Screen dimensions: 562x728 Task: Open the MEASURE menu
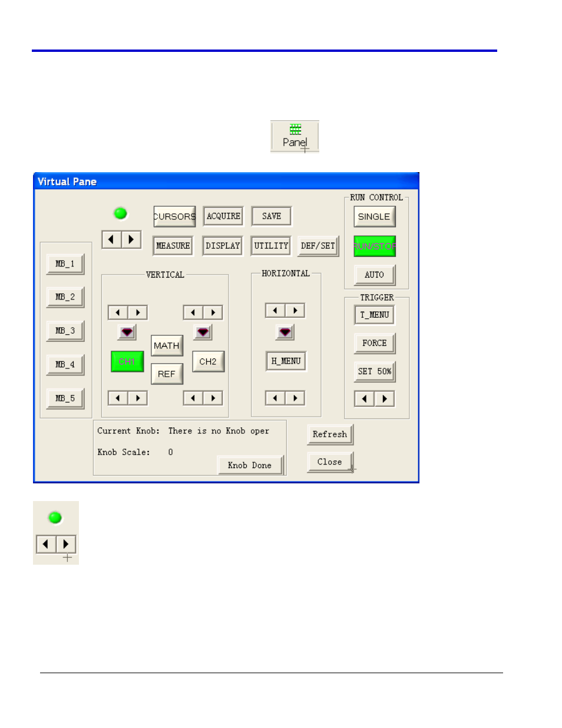[x=173, y=246]
